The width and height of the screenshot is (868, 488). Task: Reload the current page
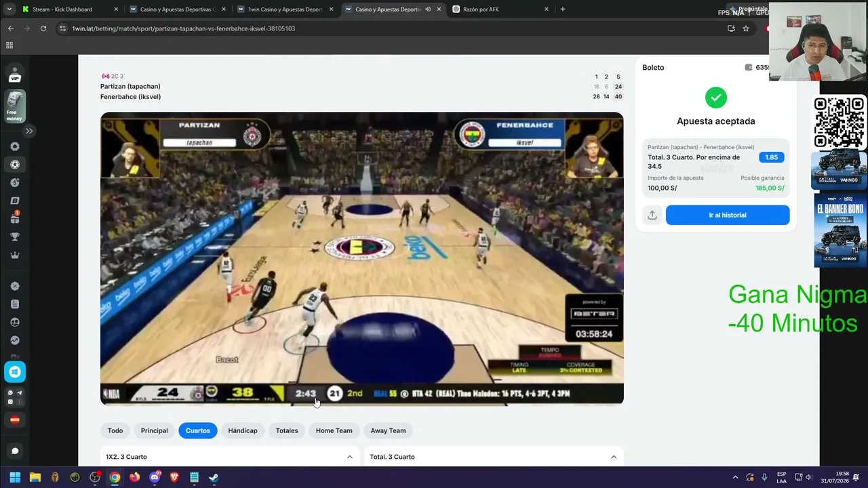[x=43, y=28]
